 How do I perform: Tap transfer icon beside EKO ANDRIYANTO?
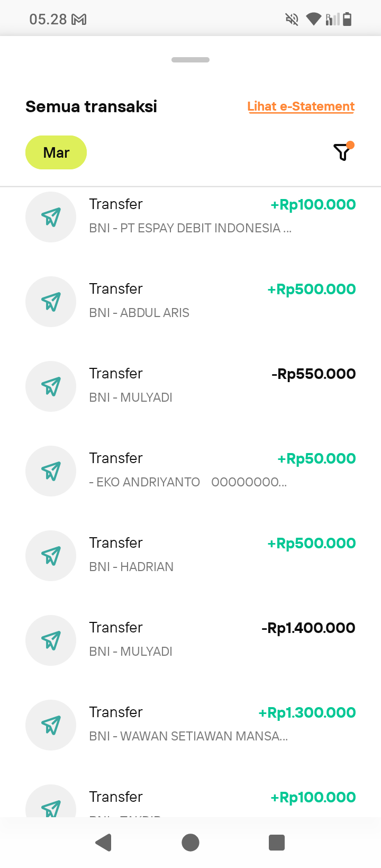point(51,471)
